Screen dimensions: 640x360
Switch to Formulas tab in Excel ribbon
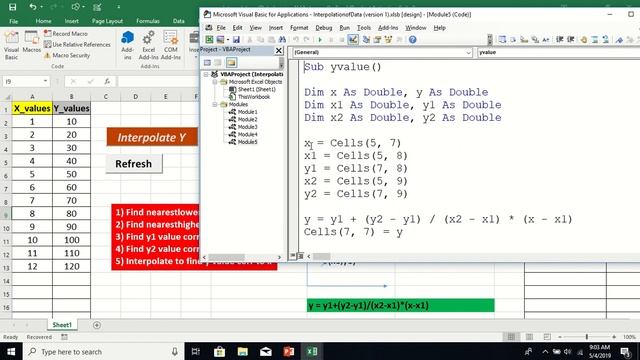click(148, 21)
